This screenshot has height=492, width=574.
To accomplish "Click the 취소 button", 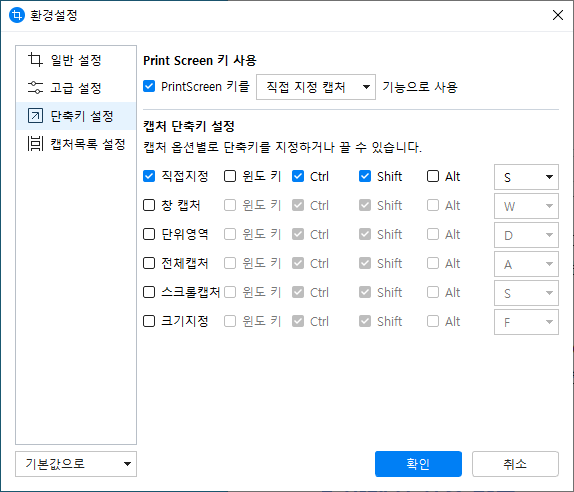I will click(515, 464).
